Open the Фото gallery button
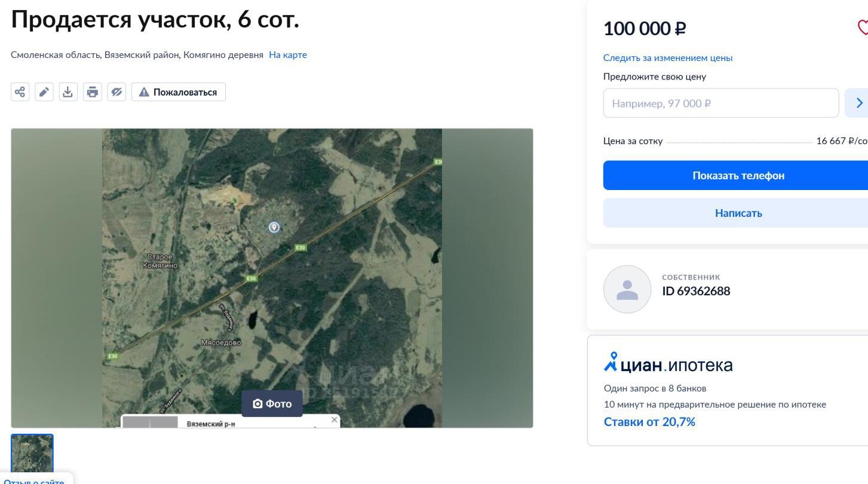 click(272, 404)
